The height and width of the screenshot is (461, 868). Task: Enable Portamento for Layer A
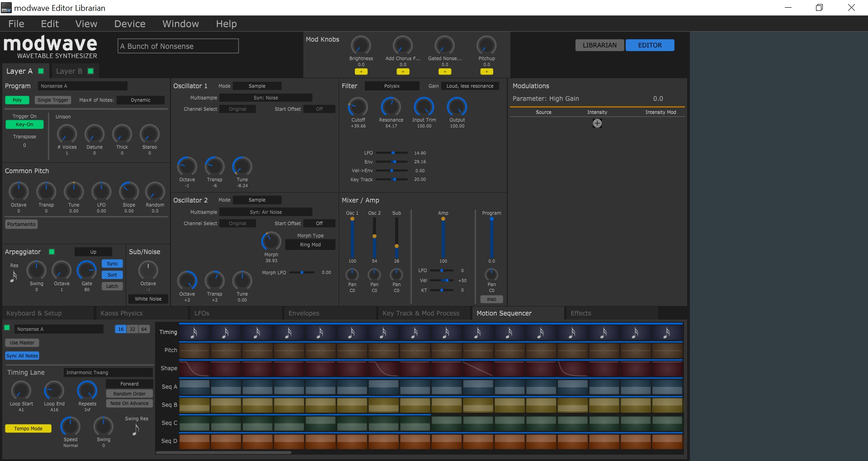[21, 224]
